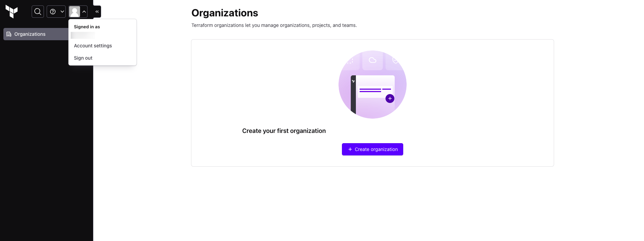Screen dimensions: 644x241
Task: Collapse the sidebar with double-chevron icon
Action: coord(97,12)
